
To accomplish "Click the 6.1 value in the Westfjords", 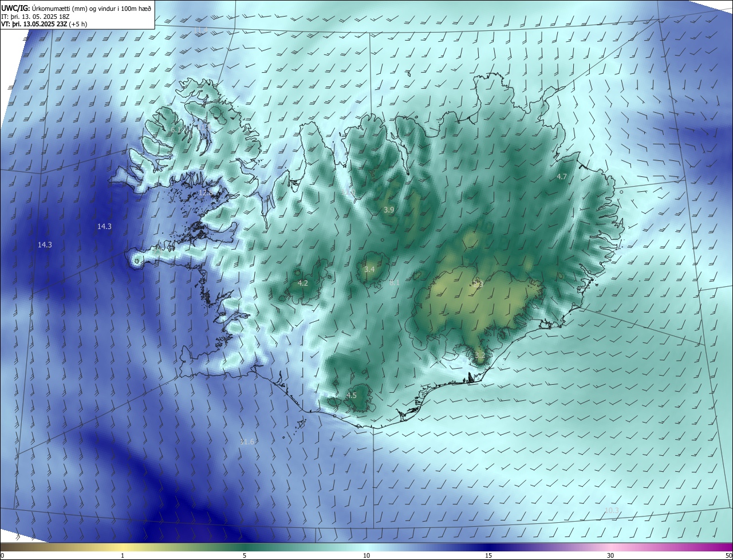I will click(x=175, y=130).
